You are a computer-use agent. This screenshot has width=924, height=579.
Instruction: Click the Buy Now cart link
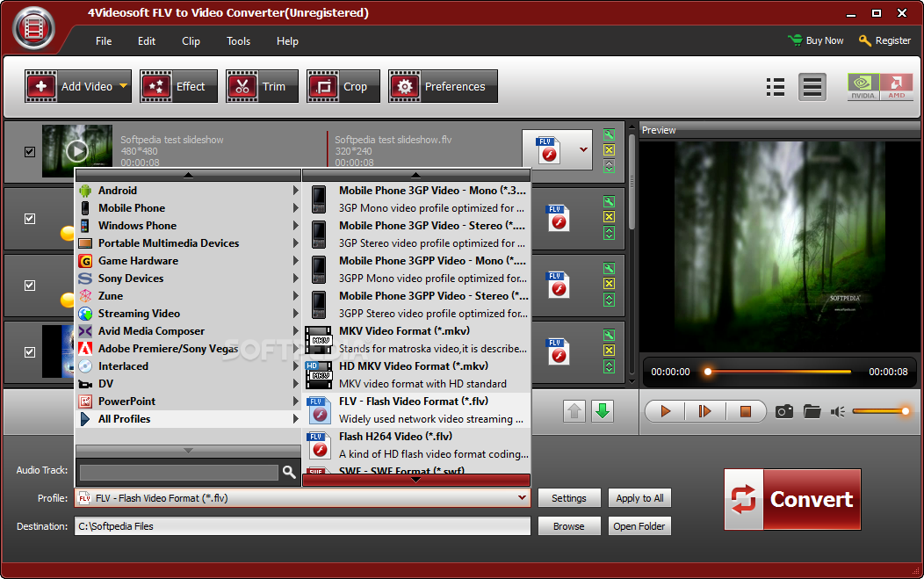(816, 40)
